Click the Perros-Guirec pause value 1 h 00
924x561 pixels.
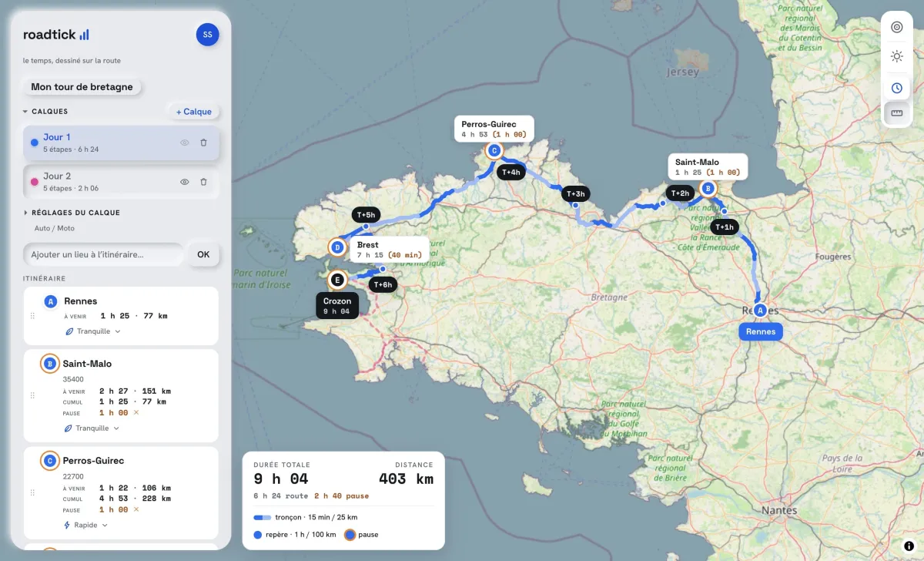pos(114,510)
